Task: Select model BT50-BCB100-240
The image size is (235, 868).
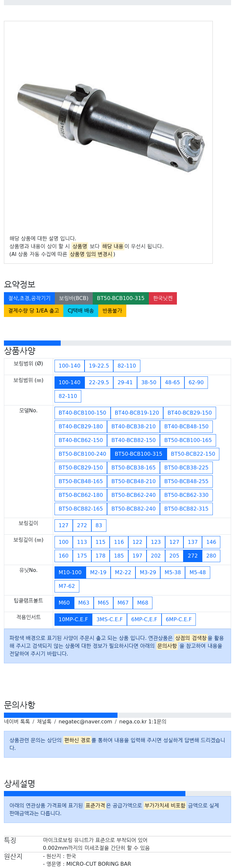Action: [x=83, y=454]
